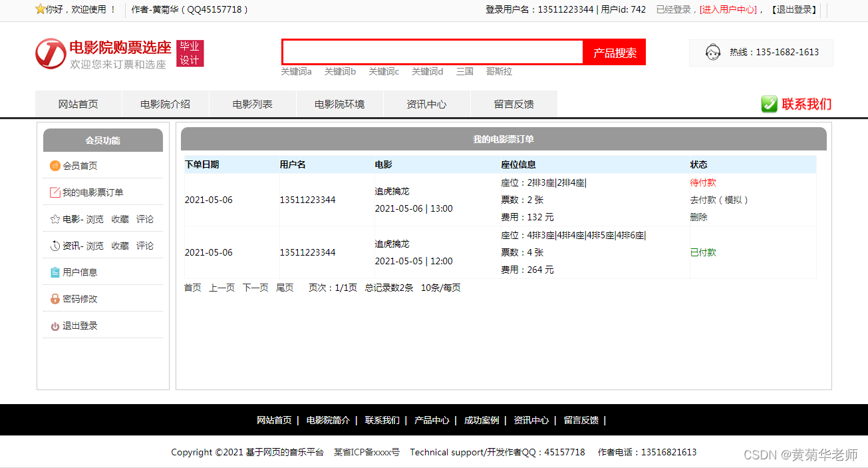The width and height of the screenshot is (868, 468).
Task: Click 去付款(模拟) for the pending order
Action: [720, 200]
